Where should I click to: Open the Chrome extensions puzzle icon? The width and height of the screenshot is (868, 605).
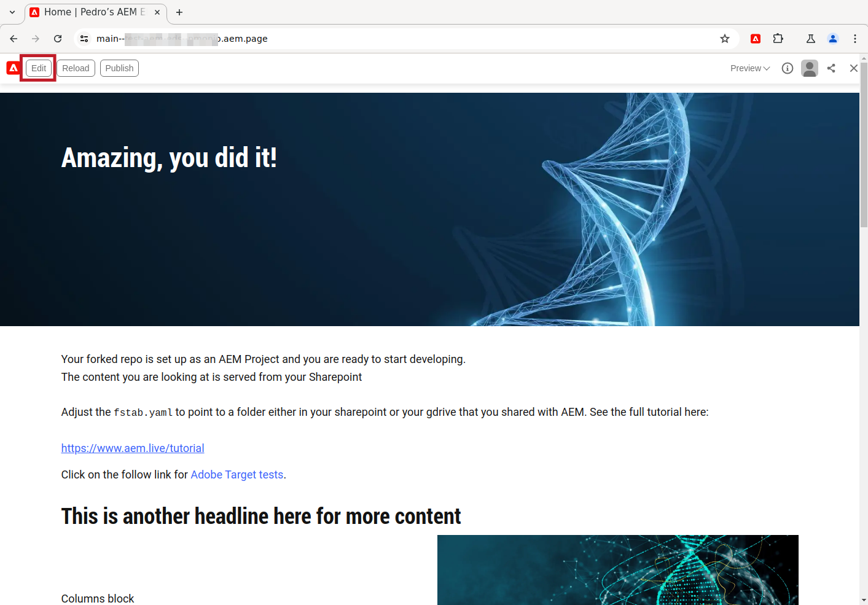(x=778, y=39)
